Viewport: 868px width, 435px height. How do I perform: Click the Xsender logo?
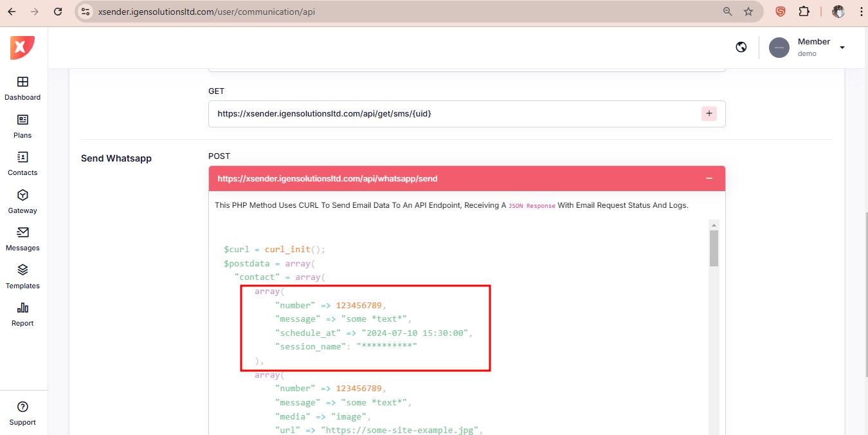point(23,48)
